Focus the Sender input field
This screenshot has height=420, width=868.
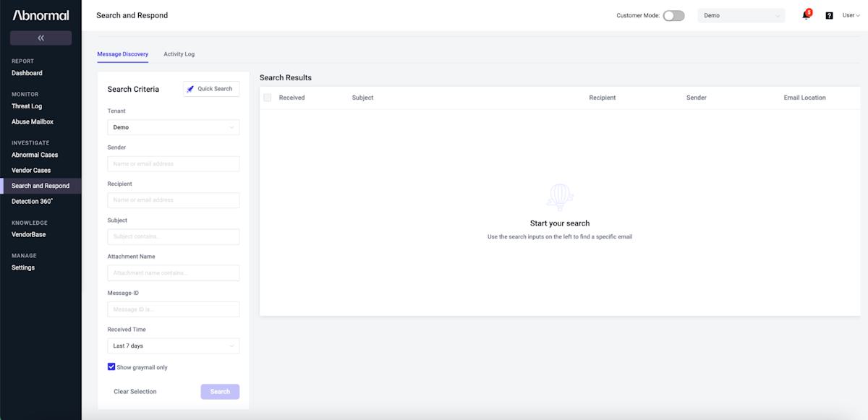(x=174, y=163)
